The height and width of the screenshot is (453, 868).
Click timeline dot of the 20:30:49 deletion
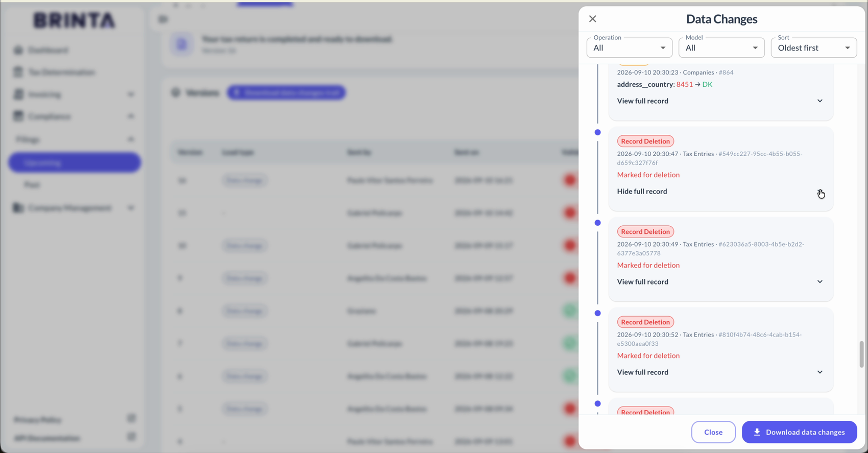(x=597, y=223)
